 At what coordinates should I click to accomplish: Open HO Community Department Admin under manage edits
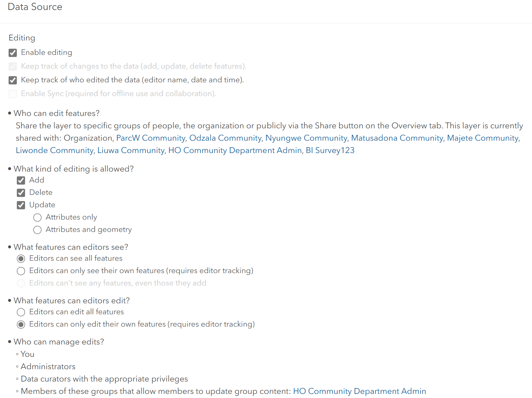click(x=359, y=391)
